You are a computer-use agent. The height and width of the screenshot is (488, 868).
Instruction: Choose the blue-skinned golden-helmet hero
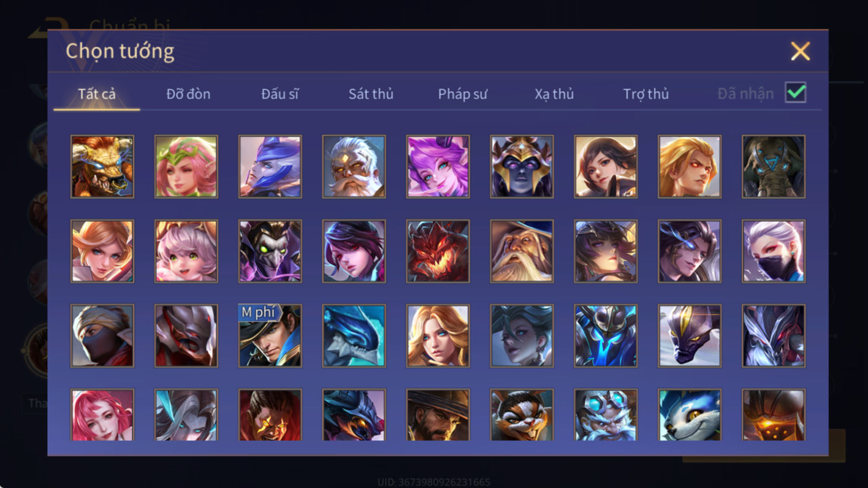[522, 167]
